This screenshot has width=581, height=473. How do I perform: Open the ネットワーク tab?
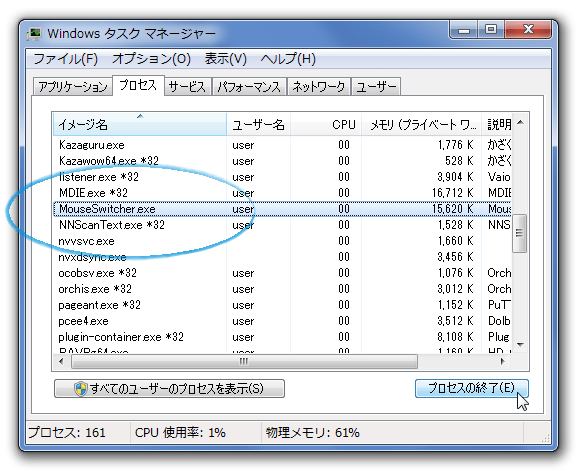[x=319, y=87]
